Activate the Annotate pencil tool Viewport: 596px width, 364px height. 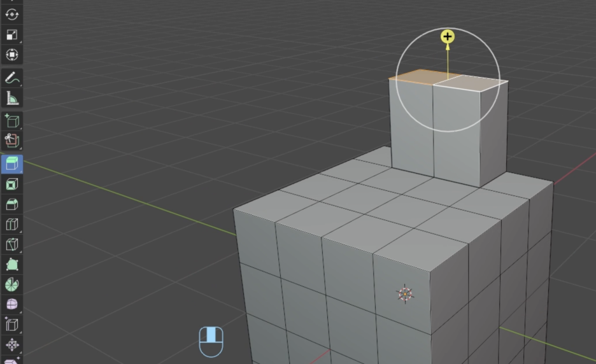(12, 78)
